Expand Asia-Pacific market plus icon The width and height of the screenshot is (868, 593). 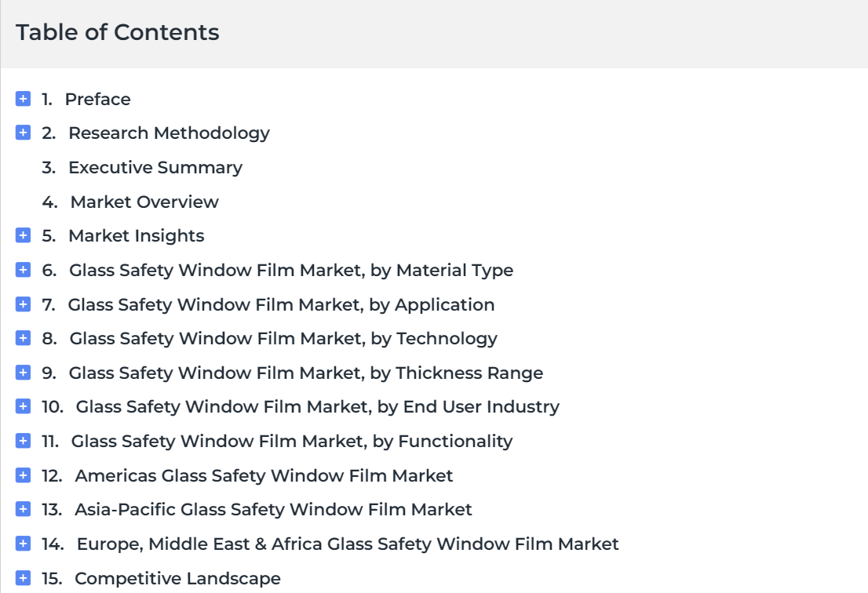click(23, 509)
